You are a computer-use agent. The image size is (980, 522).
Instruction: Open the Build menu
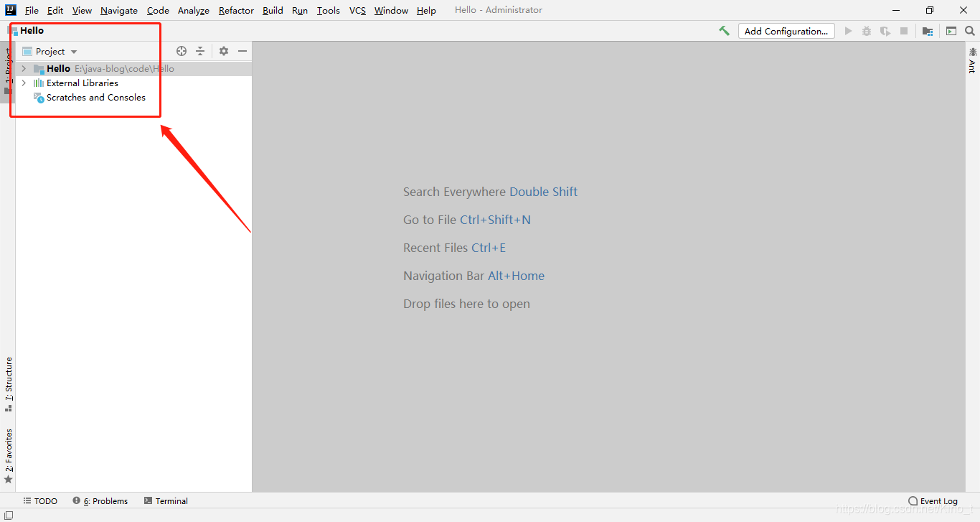(273, 10)
